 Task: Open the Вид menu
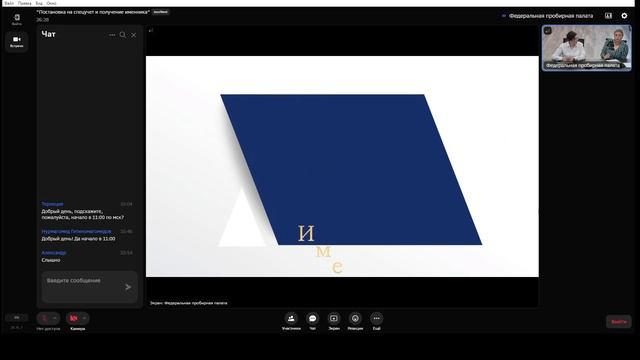(39, 3)
